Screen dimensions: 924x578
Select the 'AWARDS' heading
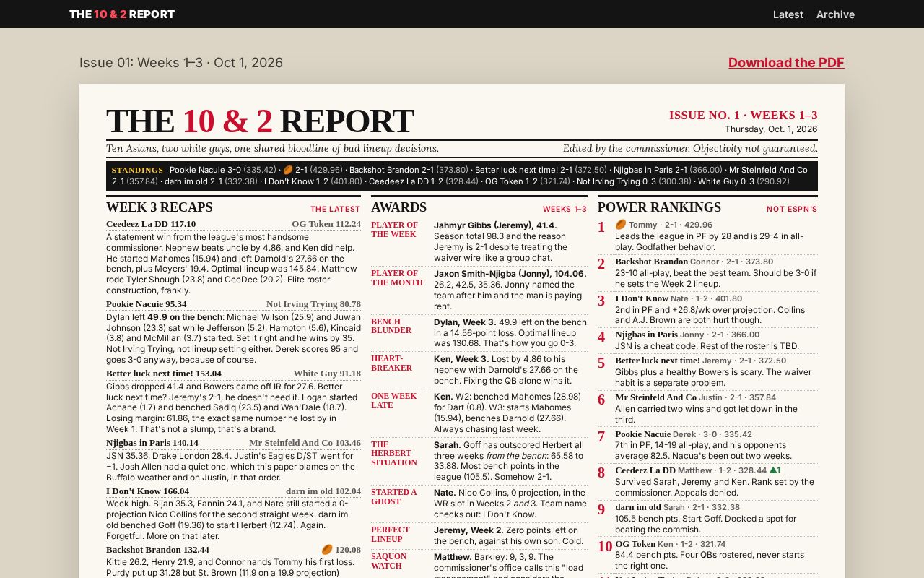click(x=398, y=207)
